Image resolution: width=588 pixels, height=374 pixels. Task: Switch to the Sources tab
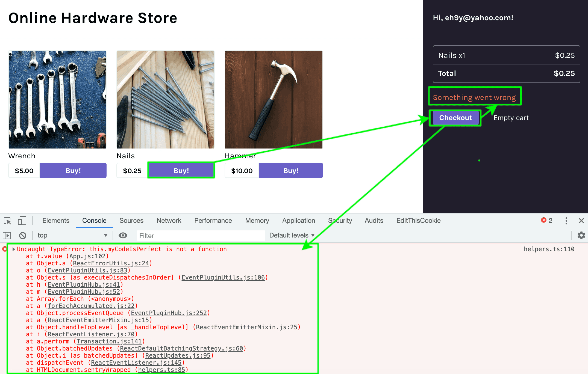click(x=131, y=221)
